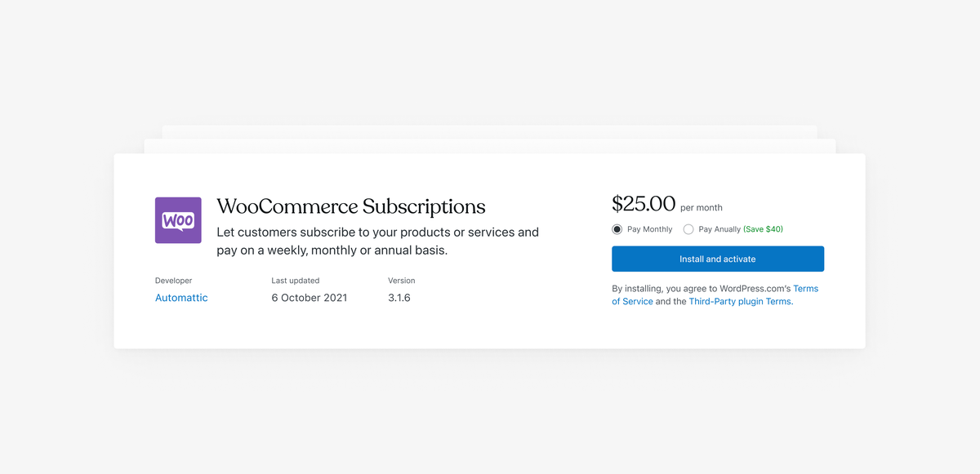Click the WooCommerce Subscriptions title

pos(351,206)
